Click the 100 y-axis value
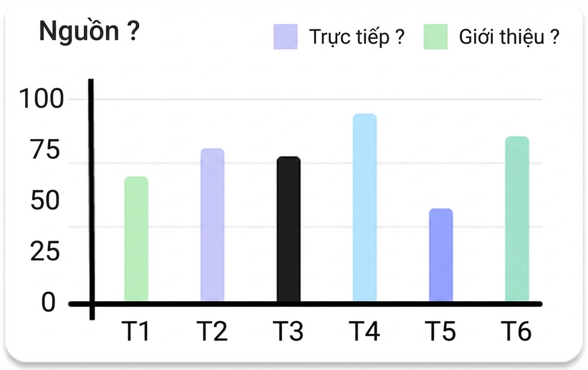Image resolution: width=588 pixels, height=370 pixels. click(41, 99)
